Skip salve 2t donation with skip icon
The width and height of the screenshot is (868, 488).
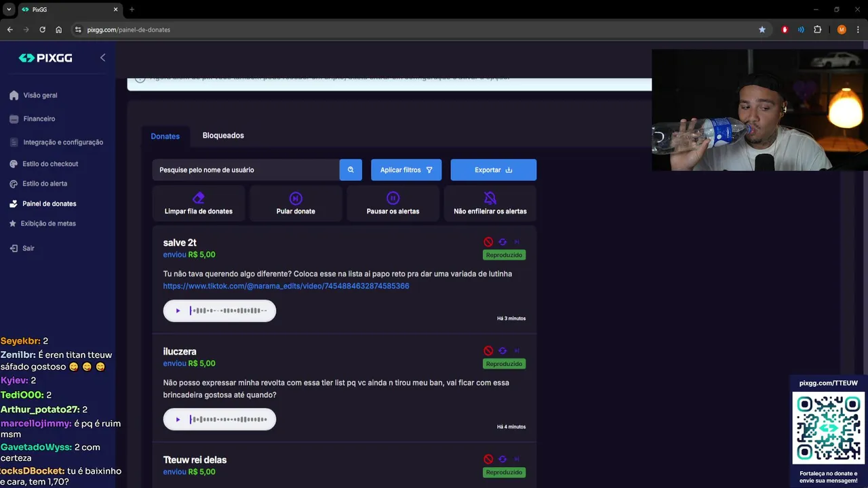point(517,242)
